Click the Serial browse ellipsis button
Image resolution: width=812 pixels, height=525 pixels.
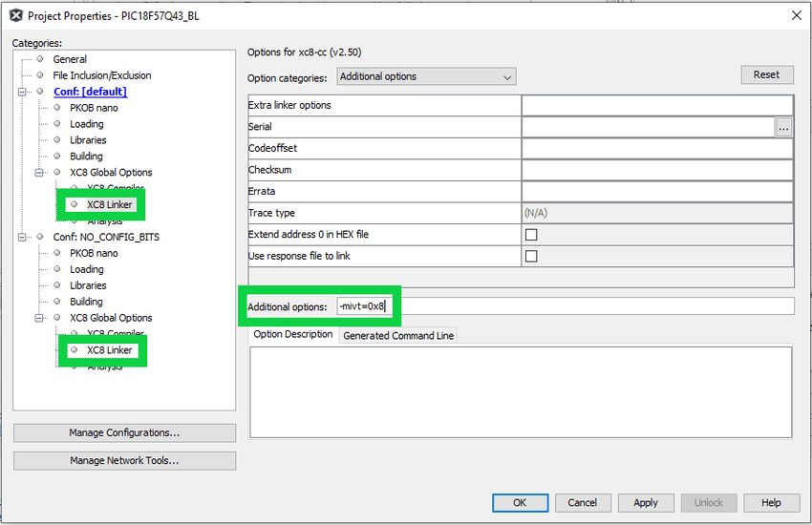783,127
